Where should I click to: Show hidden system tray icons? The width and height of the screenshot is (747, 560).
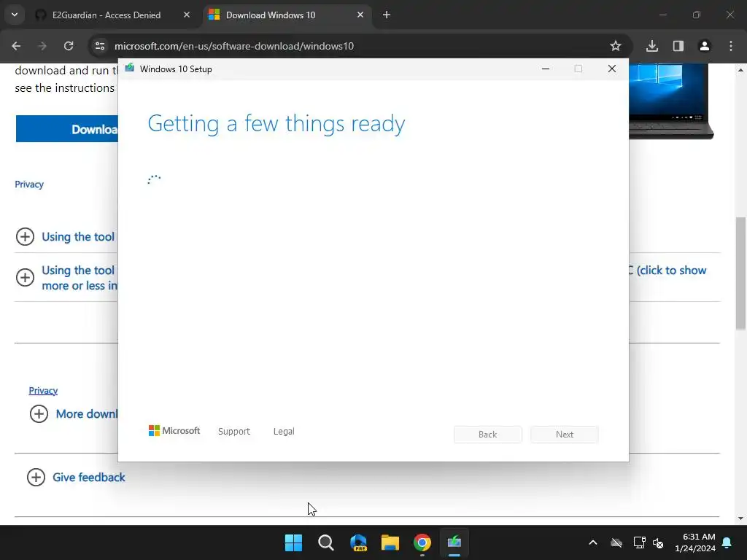click(x=593, y=542)
